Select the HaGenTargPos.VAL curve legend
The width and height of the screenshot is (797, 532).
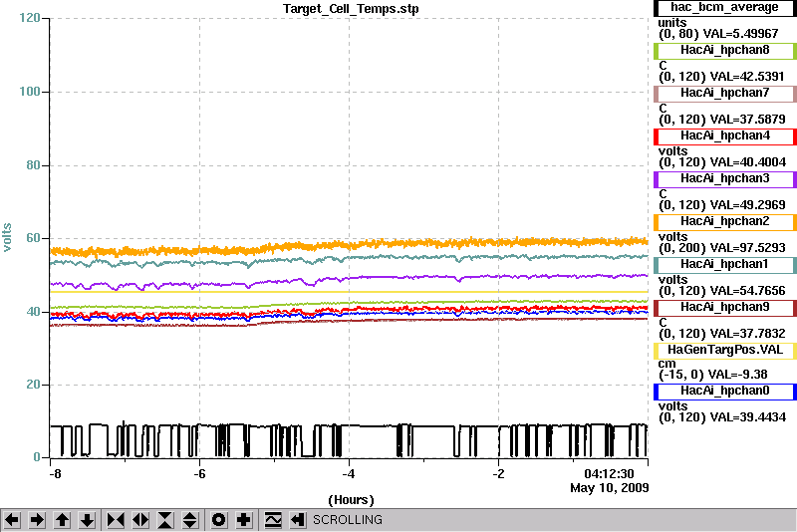(725, 350)
